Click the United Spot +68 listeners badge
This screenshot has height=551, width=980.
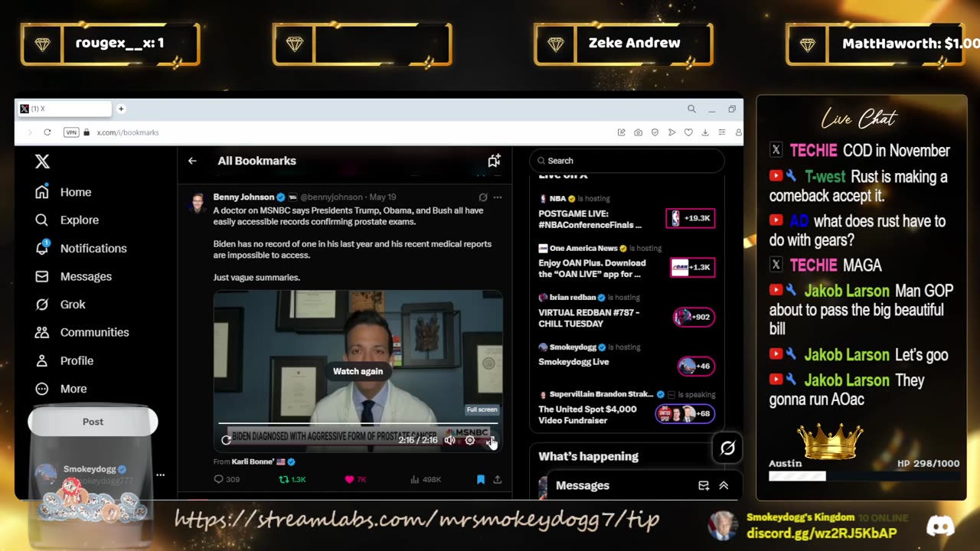(x=684, y=413)
